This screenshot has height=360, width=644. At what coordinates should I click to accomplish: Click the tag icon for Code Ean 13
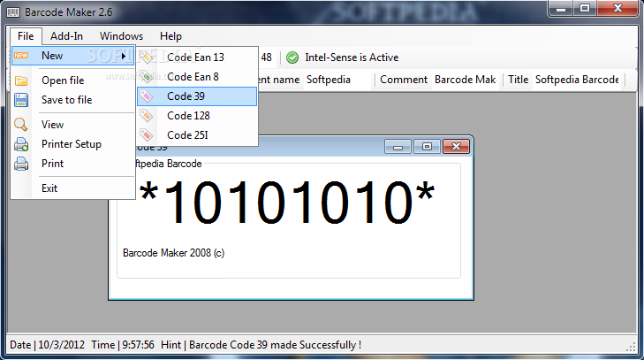tap(147, 57)
